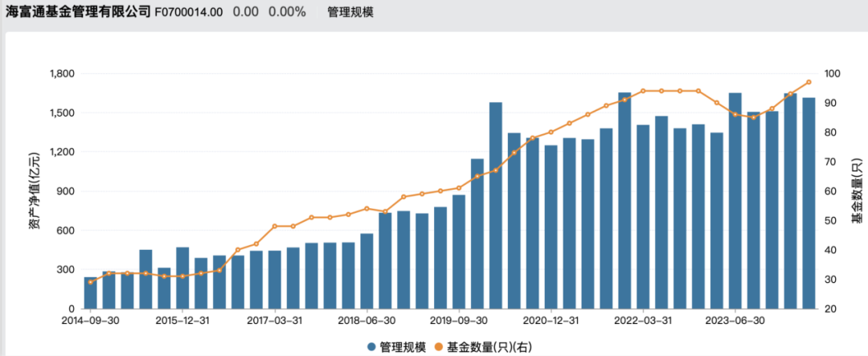This screenshot has height=356, width=868.
Task: Click the last orange point on the line
Action: point(809,82)
